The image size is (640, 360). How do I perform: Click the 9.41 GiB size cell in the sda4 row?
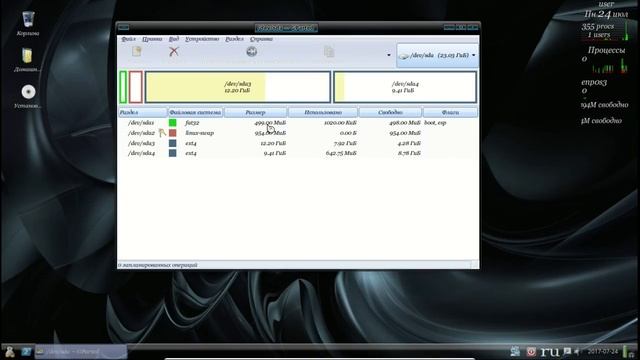pos(275,153)
